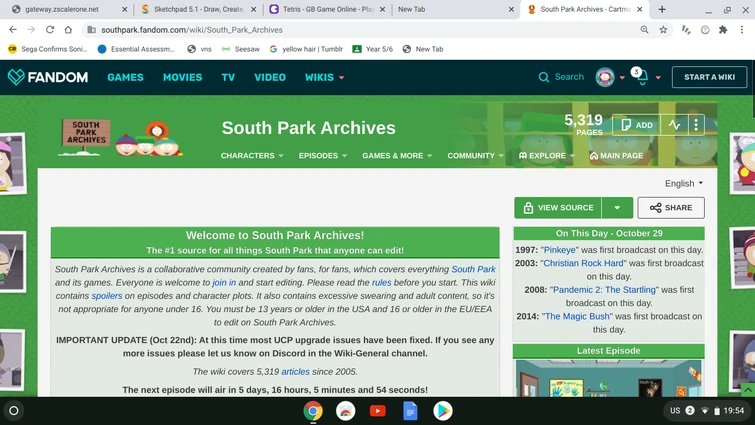Launch YouTube app from shelf
The height and width of the screenshot is (425, 755).
[x=378, y=411]
